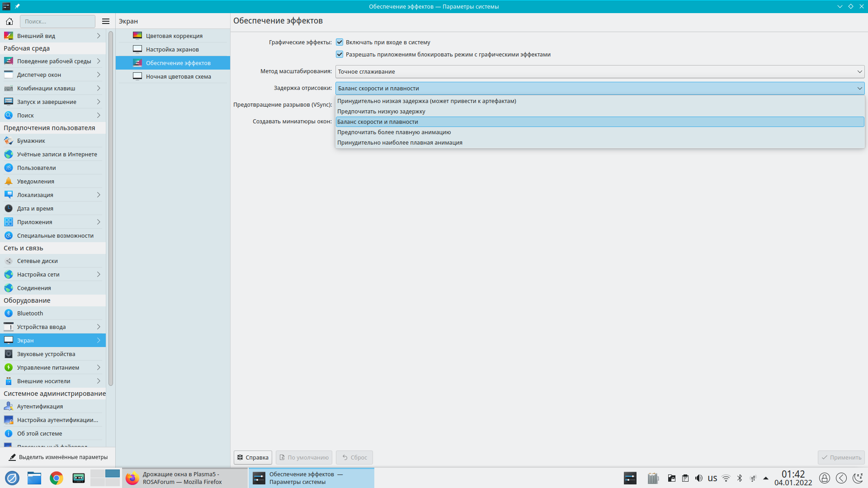
Task: Toggle 'Включать при входе в систему' checkbox
Action: 340,42
